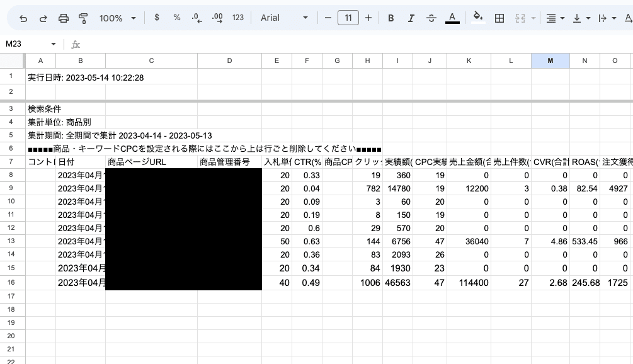The image size is (633, 364).
Task: Click cell with 実行日時: 2023-05-14 10:22:28
Action: [86, 77]
